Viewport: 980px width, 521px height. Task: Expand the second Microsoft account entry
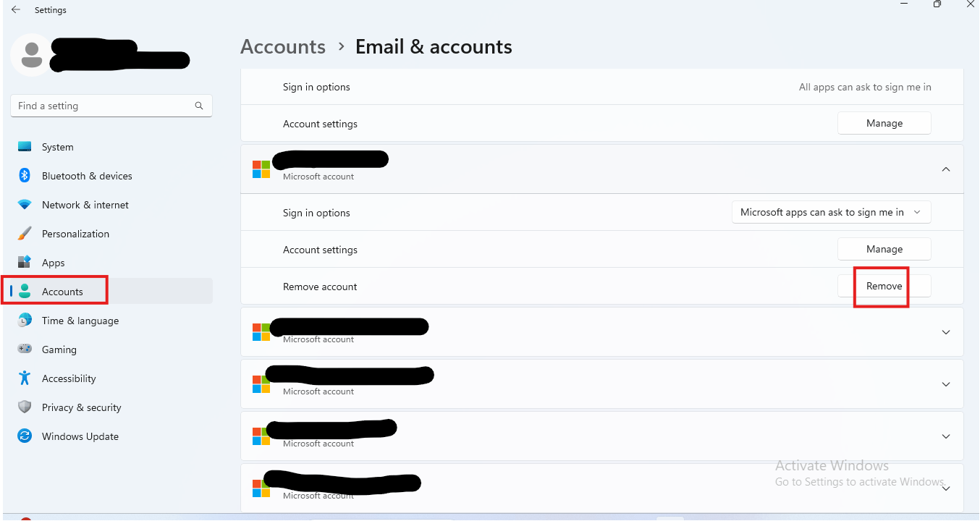pos(945,332)
